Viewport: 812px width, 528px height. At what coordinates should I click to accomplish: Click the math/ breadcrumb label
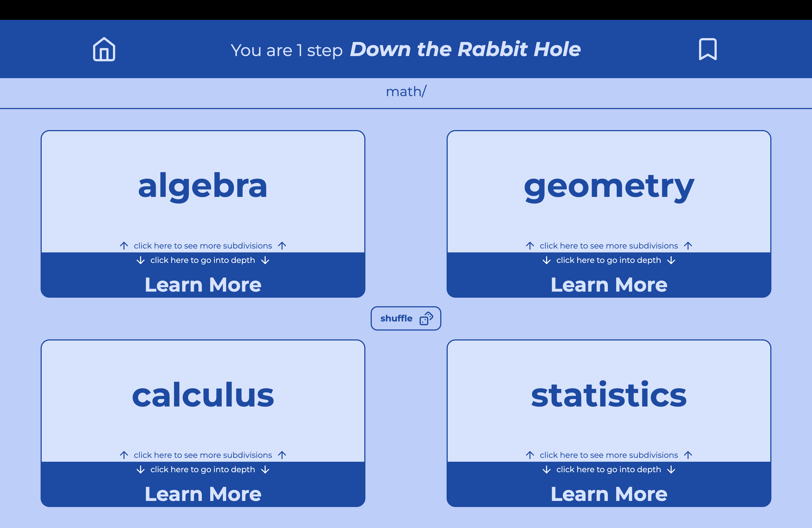click(406, 91)
